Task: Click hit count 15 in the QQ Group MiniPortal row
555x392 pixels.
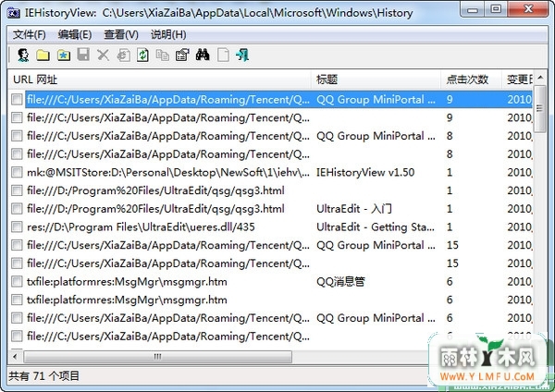Action: click(x=452, y=245)
